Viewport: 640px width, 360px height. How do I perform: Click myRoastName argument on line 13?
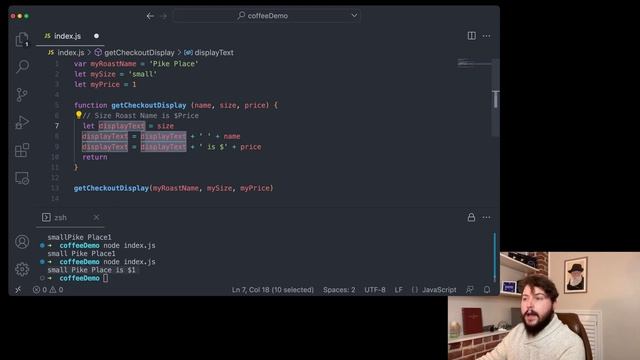point(176,188)
